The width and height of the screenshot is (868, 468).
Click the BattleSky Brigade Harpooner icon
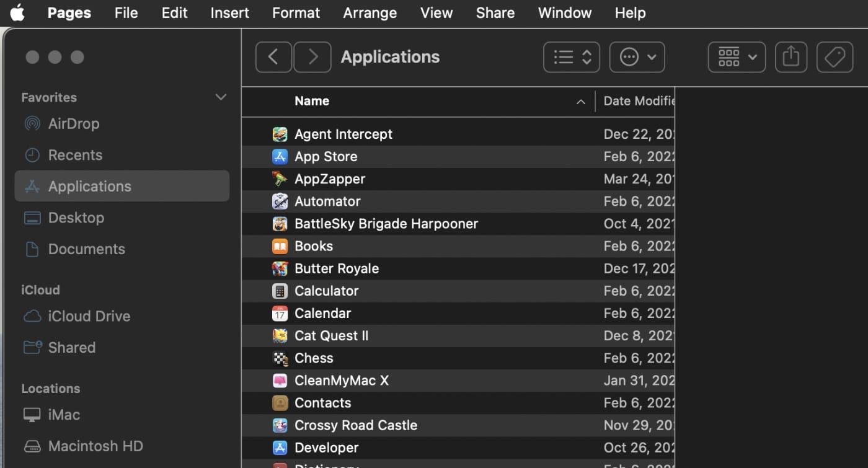coord(280,223)
